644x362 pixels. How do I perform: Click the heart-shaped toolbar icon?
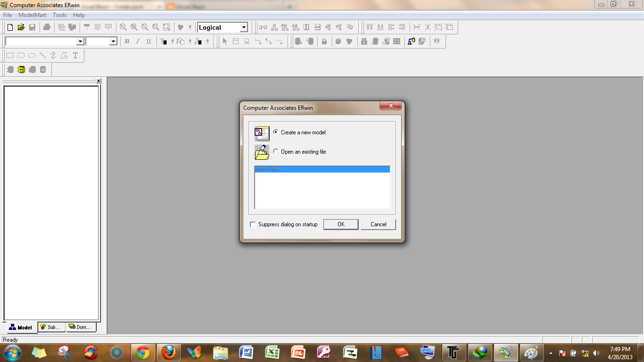(x=180, y=27)
